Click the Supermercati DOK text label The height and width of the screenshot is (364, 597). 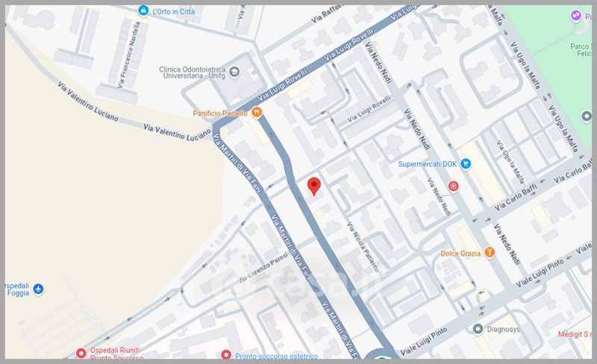tap(427, 164)
